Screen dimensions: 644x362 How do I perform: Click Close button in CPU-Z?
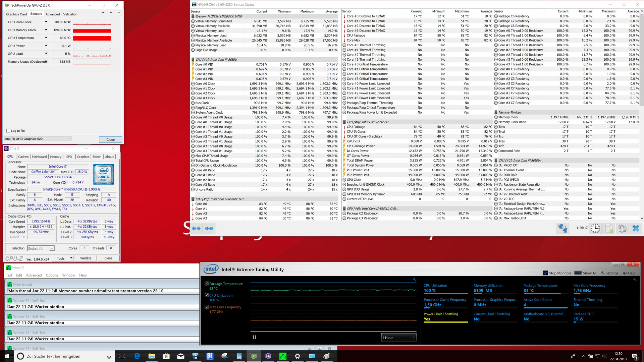[x=108, y=258]
